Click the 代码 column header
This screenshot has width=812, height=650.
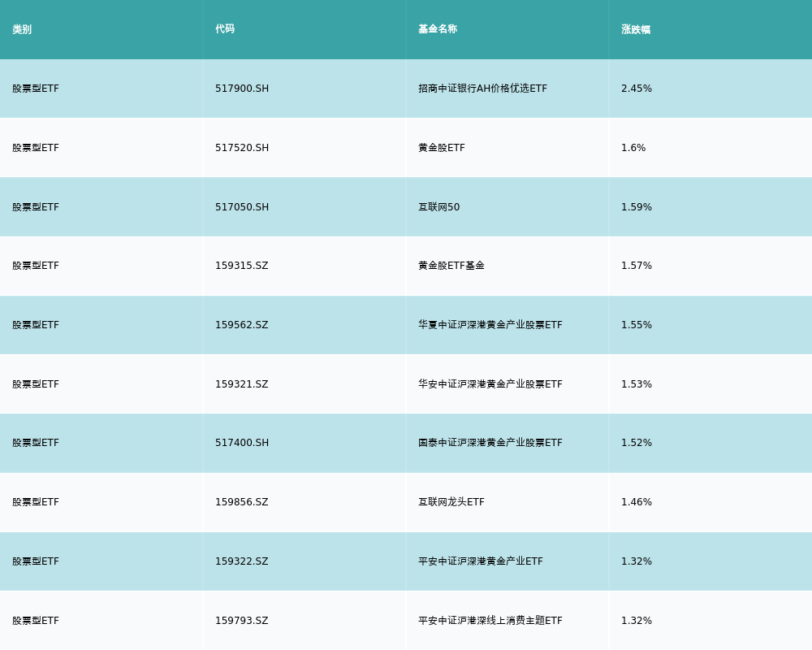[x=225, y=29]
